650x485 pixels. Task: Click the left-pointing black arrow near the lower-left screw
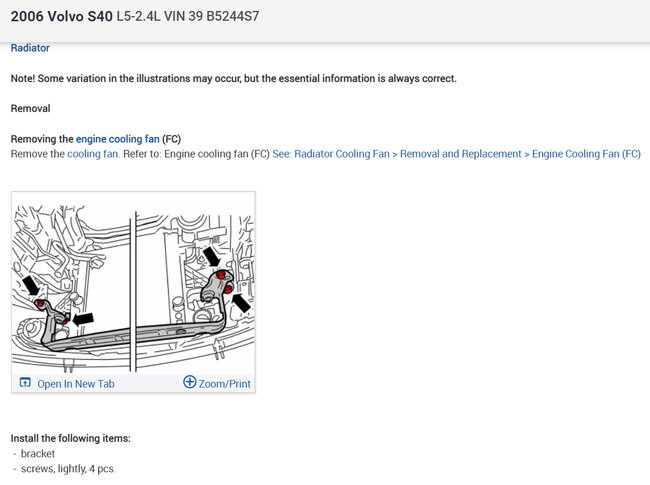pos(83,319)
